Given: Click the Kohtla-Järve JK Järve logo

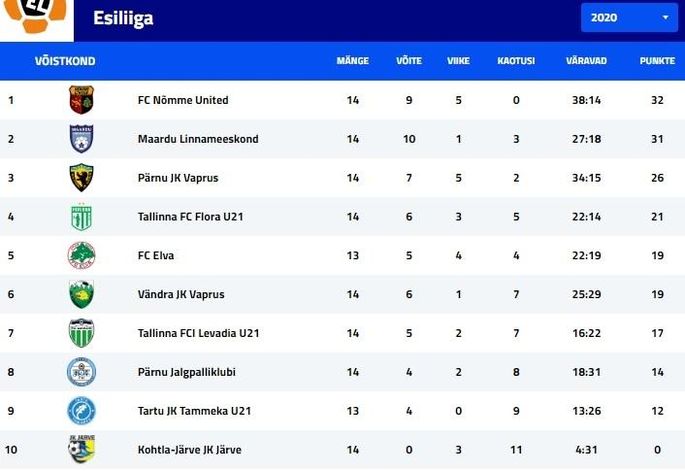Looking at the screenshot, I should (x=82, y=449).
